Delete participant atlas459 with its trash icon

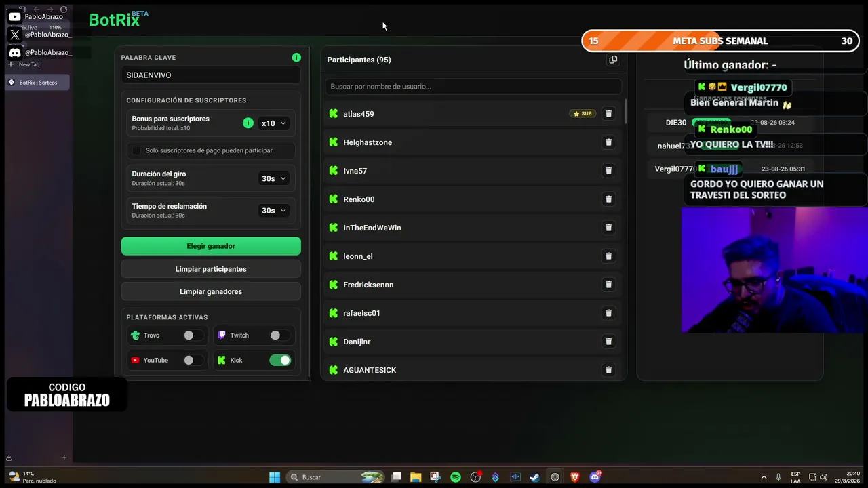coord(608,114)
